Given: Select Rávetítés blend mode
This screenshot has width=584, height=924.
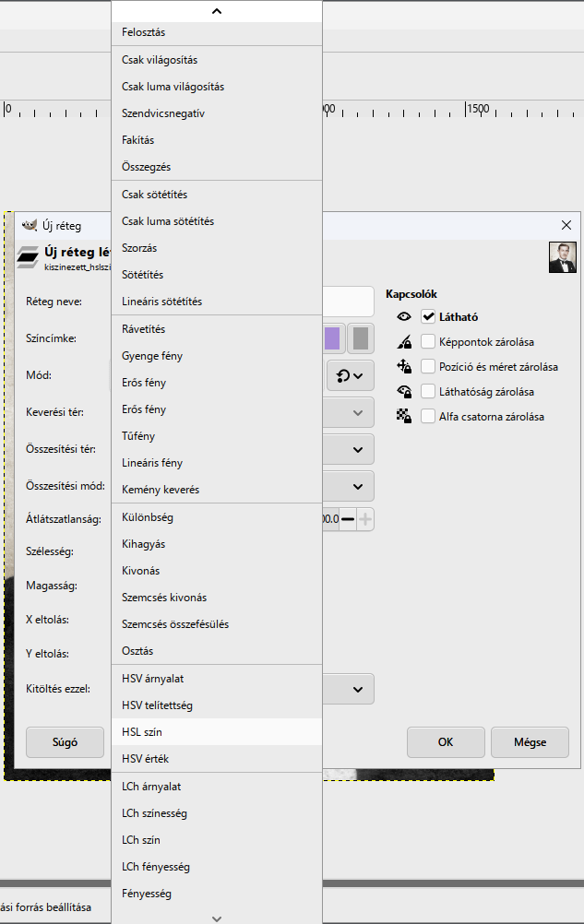Looking at the screenshot, I should tap(217, 329).
